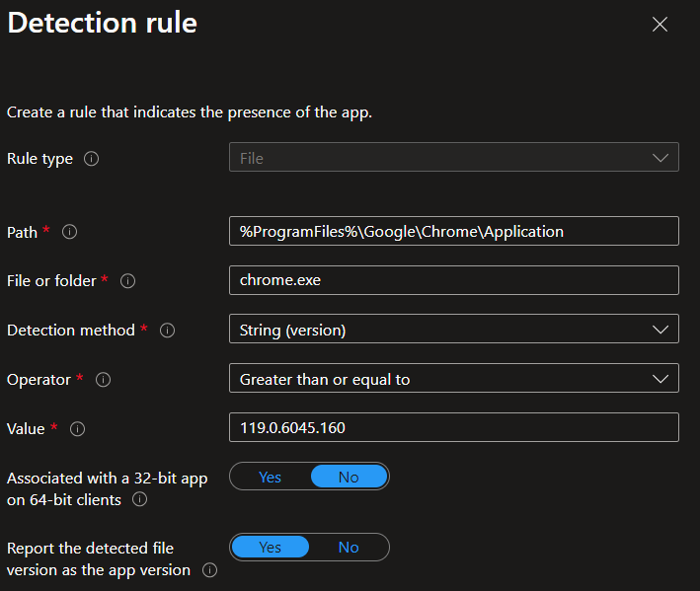This screenshot has height=591, width=700.
Task: Show info icon next to Path
Action: (70, 232)
